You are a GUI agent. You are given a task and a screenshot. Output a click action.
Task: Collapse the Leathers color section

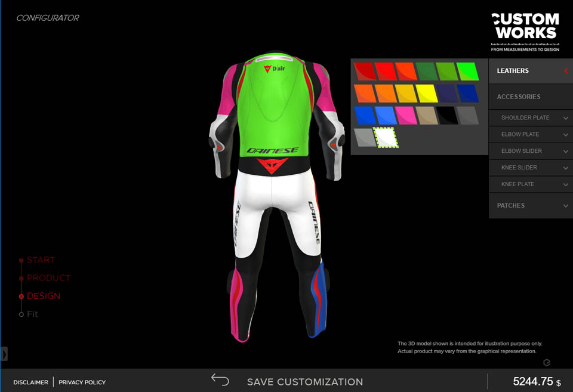coord(531,71)
